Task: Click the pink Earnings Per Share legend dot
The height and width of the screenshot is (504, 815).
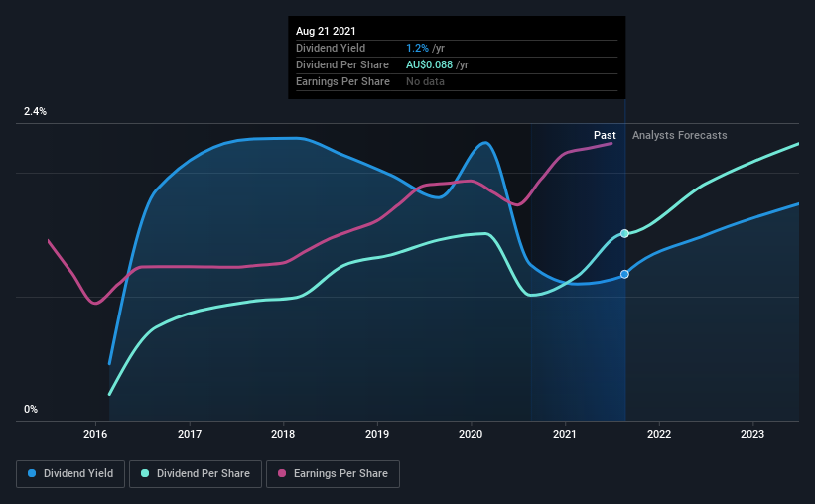Action: pos(282,473)
